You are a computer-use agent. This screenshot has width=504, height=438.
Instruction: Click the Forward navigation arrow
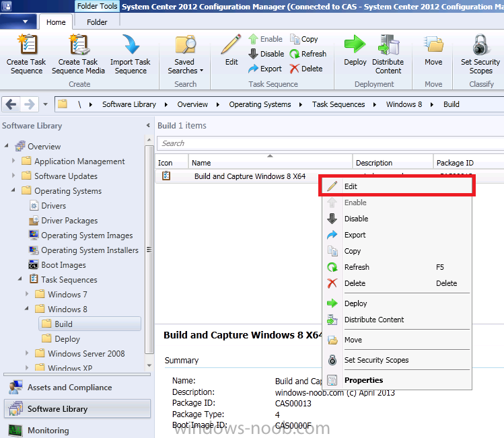pos(30,104)
